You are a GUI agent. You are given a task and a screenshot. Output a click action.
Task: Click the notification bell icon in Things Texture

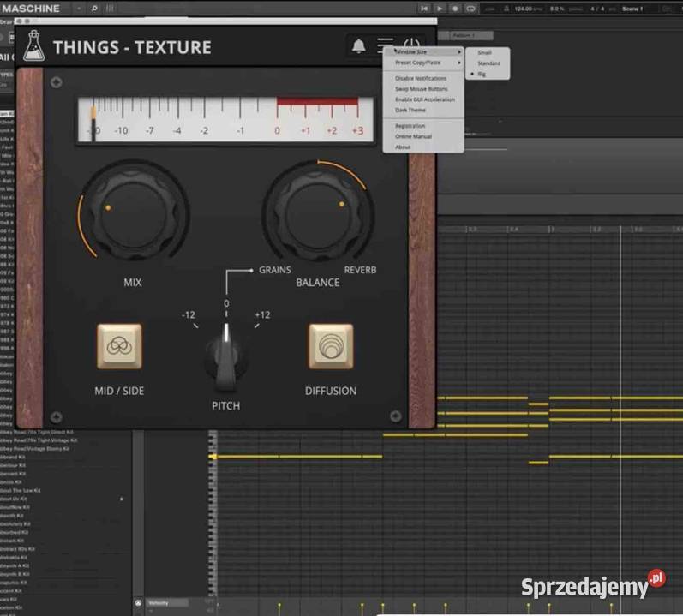click(x=358, y=45)
